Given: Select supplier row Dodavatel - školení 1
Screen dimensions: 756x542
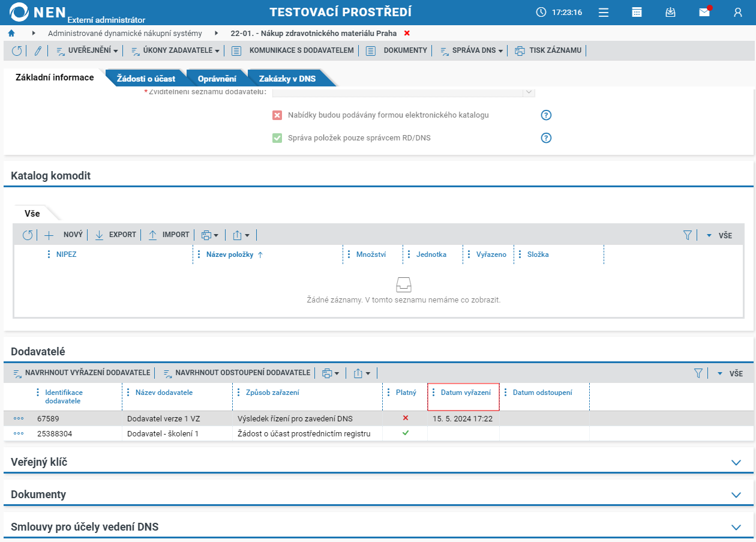Looking at the screenshot, I should (x=162, y=433).
